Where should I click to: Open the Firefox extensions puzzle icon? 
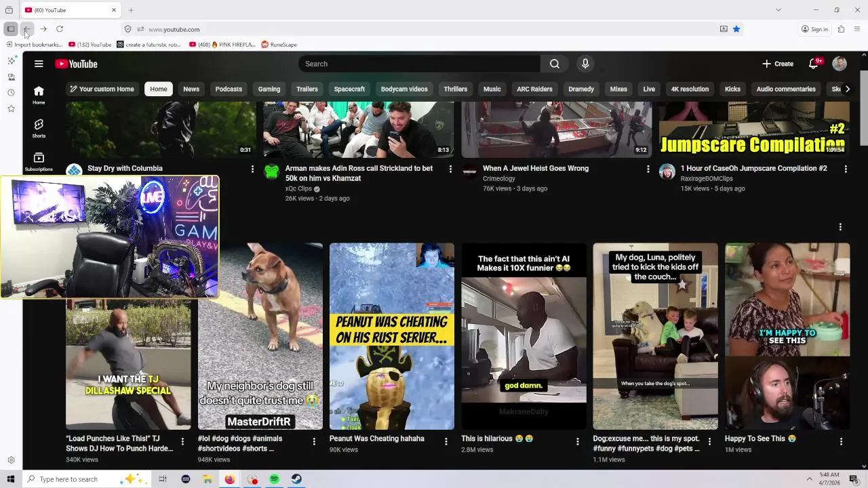841,29
